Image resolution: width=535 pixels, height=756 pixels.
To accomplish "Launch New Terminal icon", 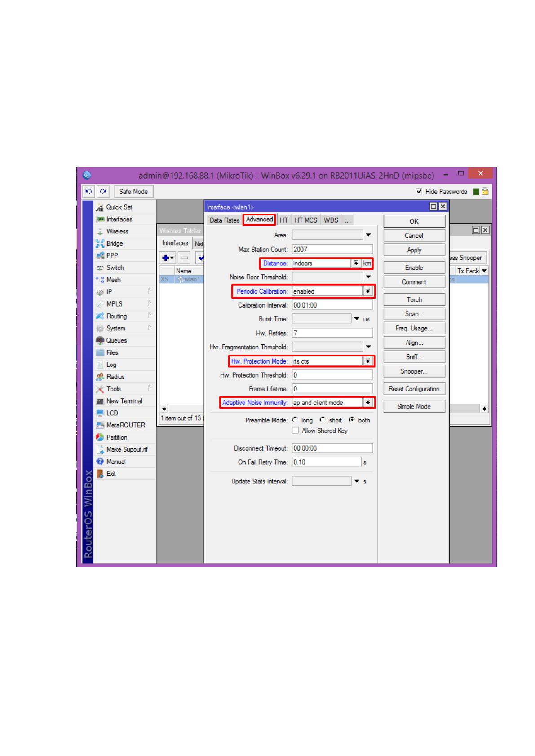I will point(100,401).
